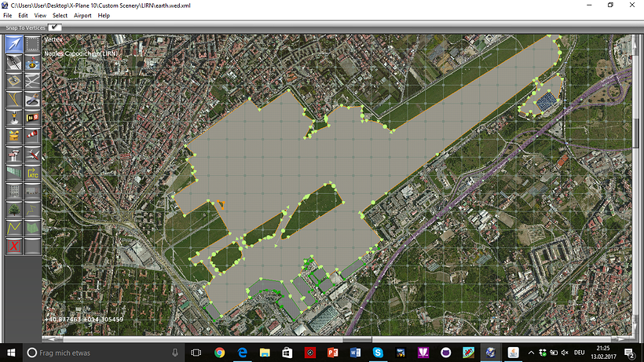644x362 pixels.
Task: Select the Hole cutting tool
Action: (x=32, y=99)
